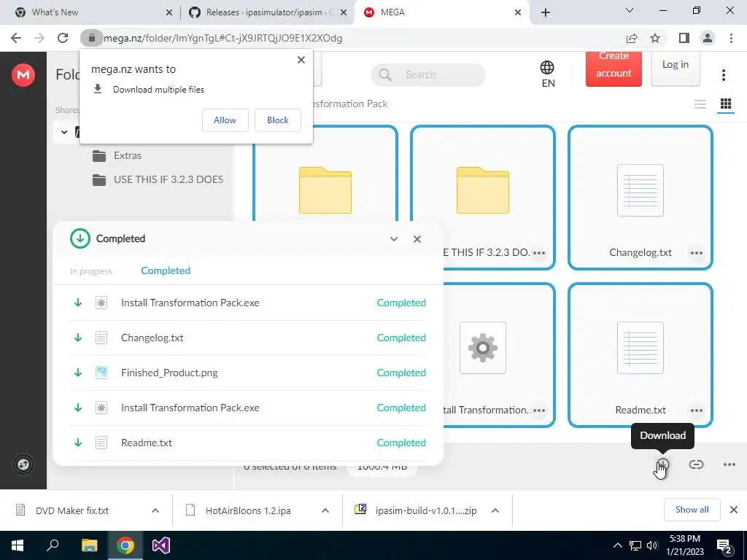
Task: Click the browser address bar URL
Action: coord(223,38)
